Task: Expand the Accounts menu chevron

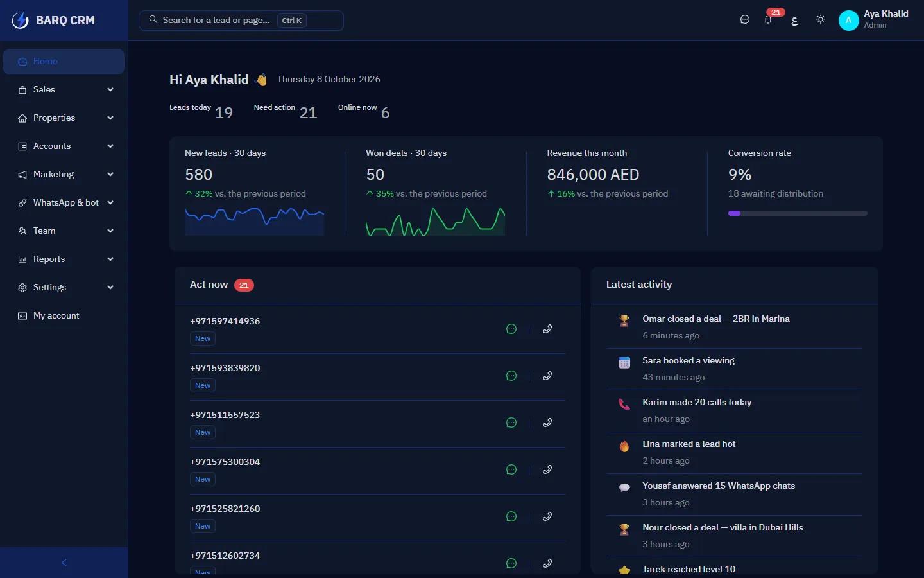Action: [110, 146]
